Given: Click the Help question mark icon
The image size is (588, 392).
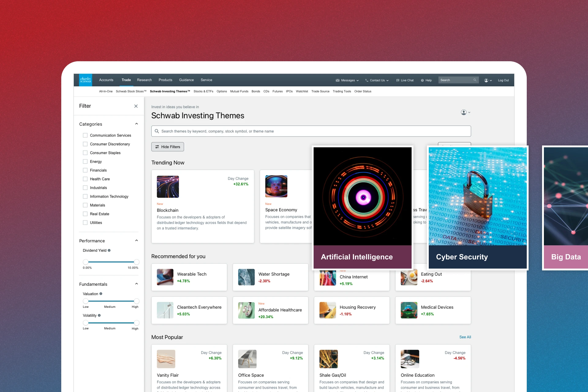Looking at the screenshot, I should (422, 80).
